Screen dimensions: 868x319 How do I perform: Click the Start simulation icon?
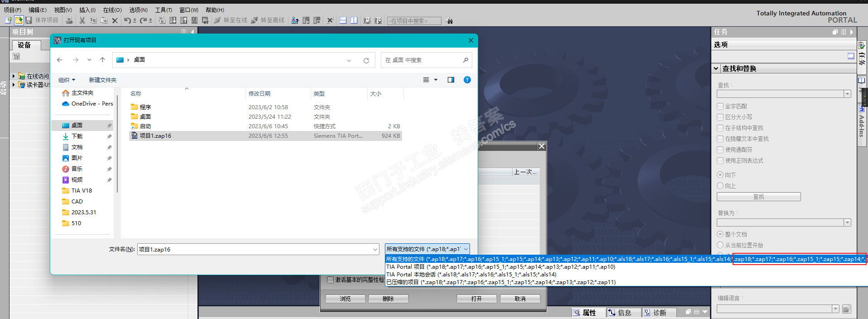194,20
